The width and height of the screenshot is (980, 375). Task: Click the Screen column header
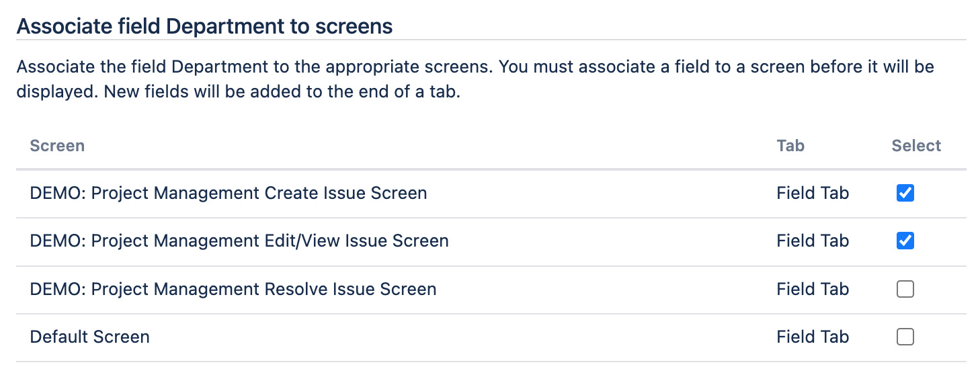57,146
